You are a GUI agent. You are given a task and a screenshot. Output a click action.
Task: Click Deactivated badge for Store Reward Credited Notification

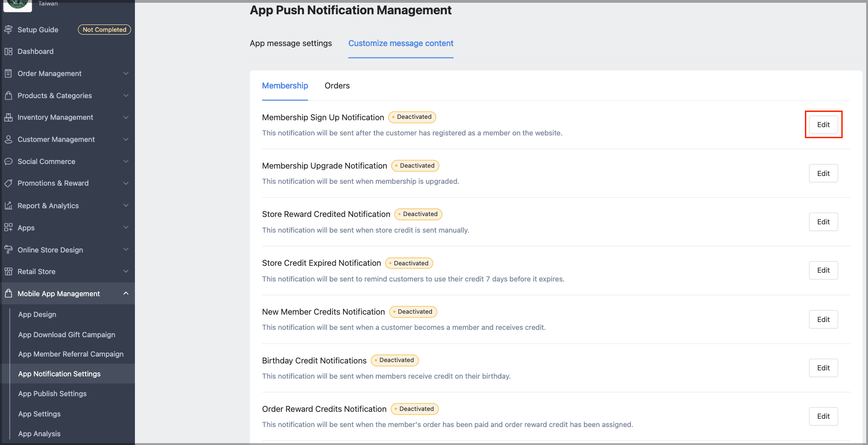click(419, 214)
